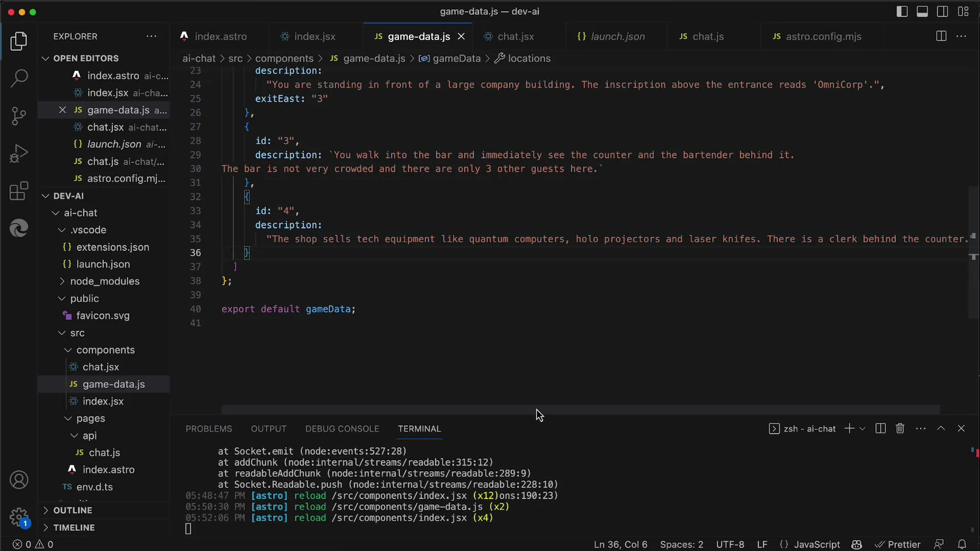Change indentation via Spaces: 2

681,544
